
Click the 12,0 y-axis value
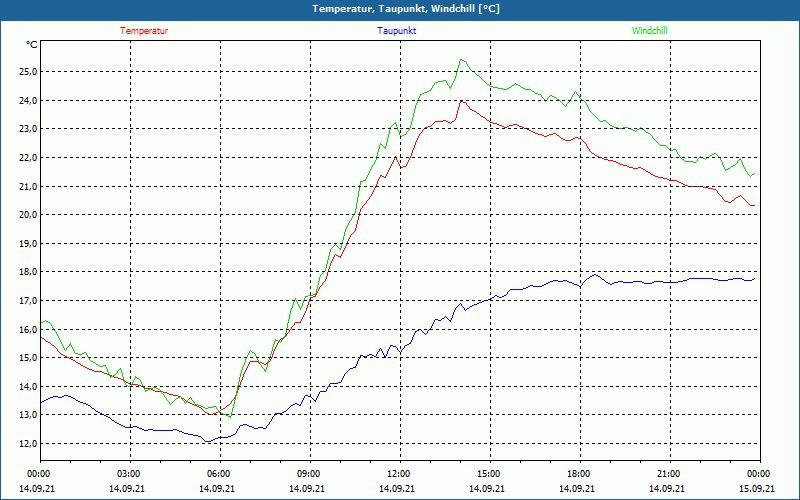point(28,444)
